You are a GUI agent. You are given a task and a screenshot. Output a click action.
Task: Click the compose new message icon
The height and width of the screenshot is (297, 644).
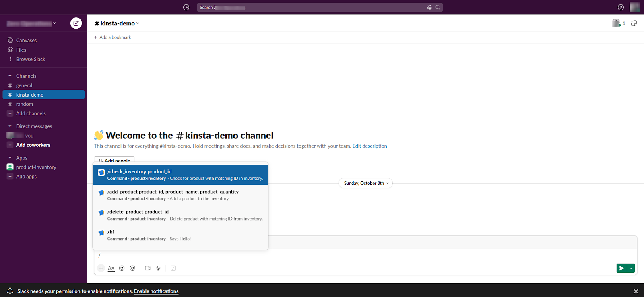[x=76, y=23]
